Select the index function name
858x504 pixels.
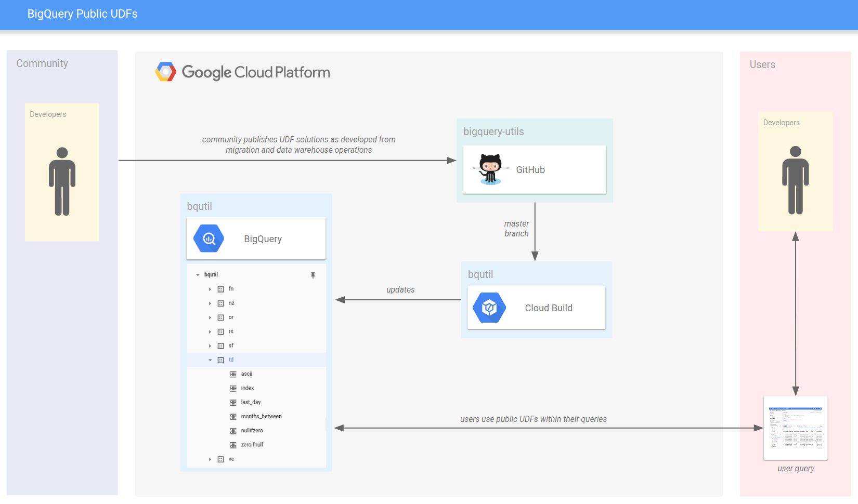click(x=248, y=388)
